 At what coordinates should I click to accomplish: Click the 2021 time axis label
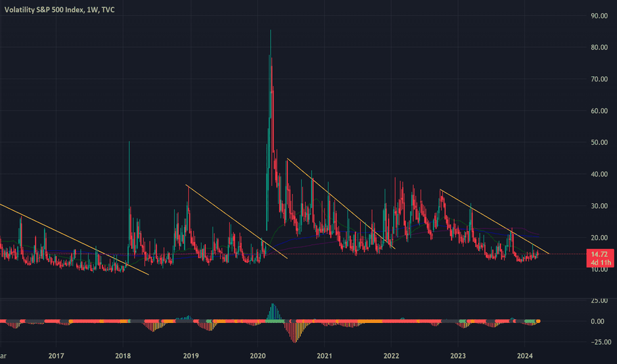324,356
